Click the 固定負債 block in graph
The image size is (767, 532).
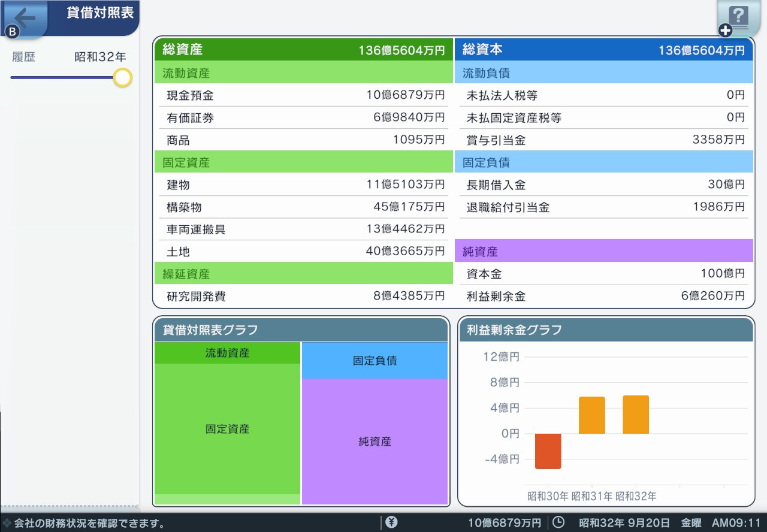pos(375,361)
